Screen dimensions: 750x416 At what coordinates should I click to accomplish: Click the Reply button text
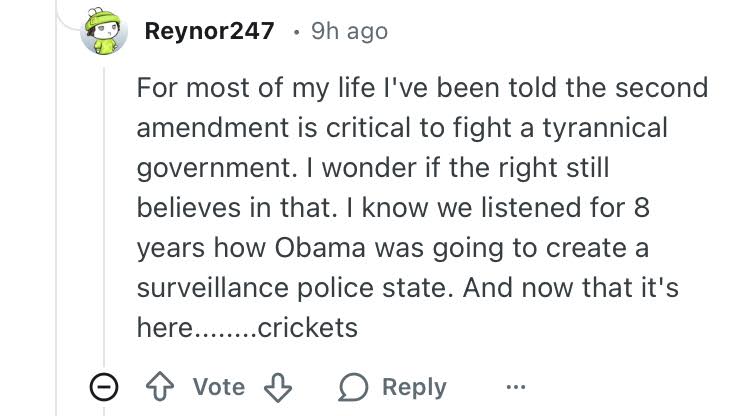click(x=414, y=387)
